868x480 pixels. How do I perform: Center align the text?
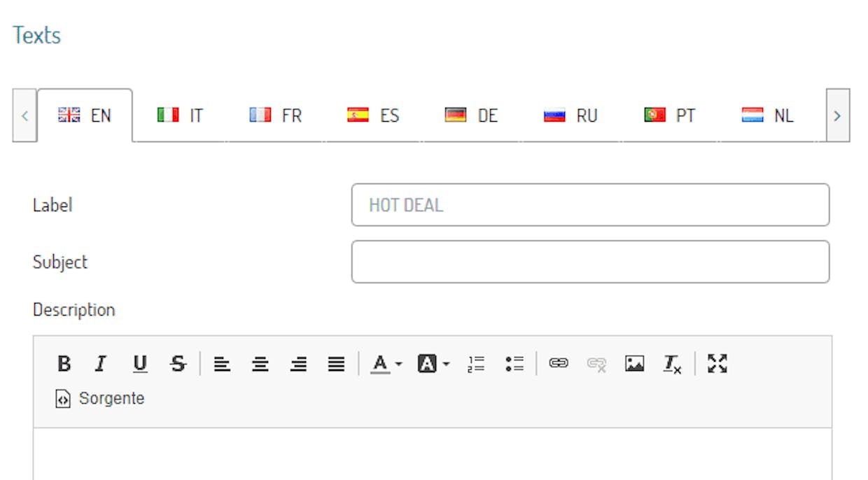click(260, 364)
